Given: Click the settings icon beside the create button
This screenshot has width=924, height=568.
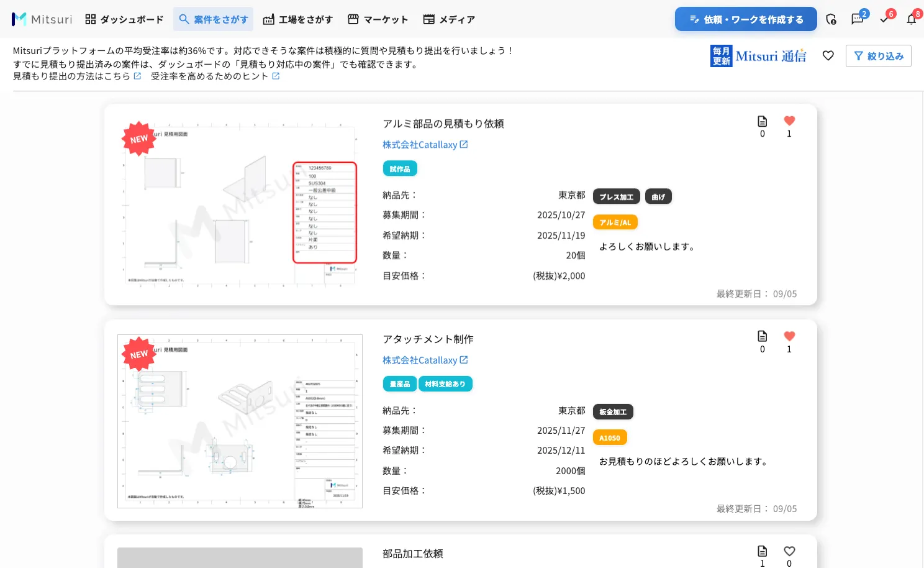Looking at the screenshot, I should (x=831, y=19).
